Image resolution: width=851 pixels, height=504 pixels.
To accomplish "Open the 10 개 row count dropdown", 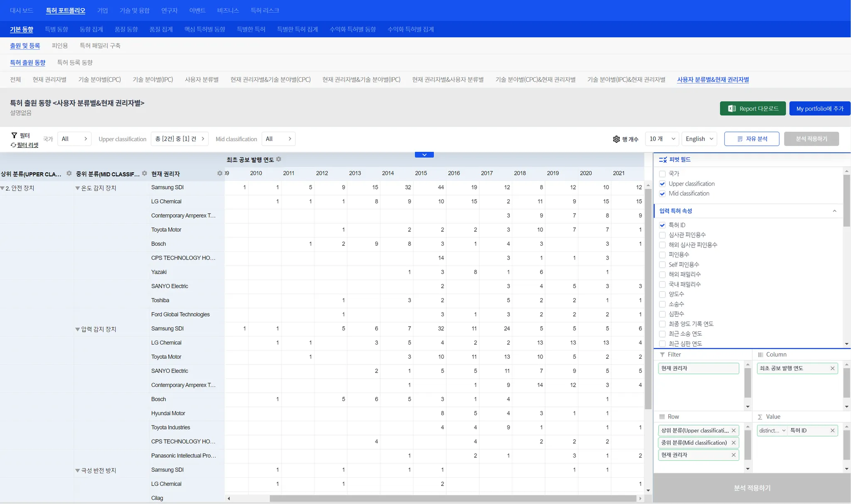I will [662, 139].
